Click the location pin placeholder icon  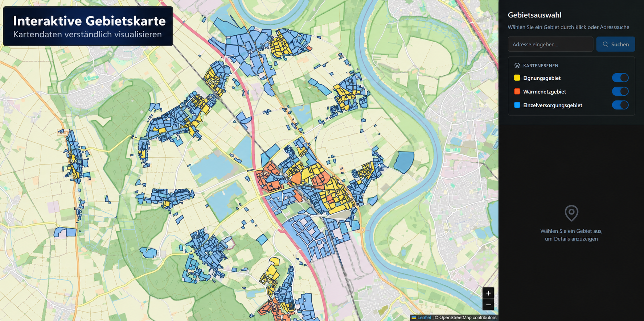571,213
